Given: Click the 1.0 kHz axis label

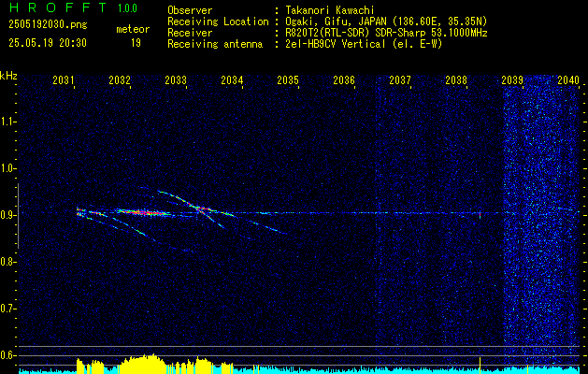Looking at the screenshot, I should 7,168.
